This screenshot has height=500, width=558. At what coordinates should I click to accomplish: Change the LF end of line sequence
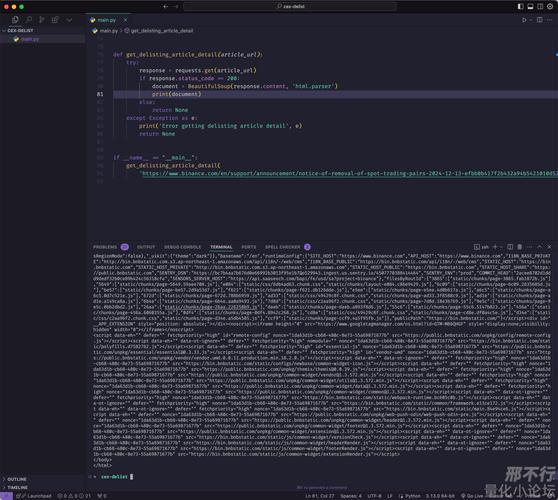pos(390,496)
